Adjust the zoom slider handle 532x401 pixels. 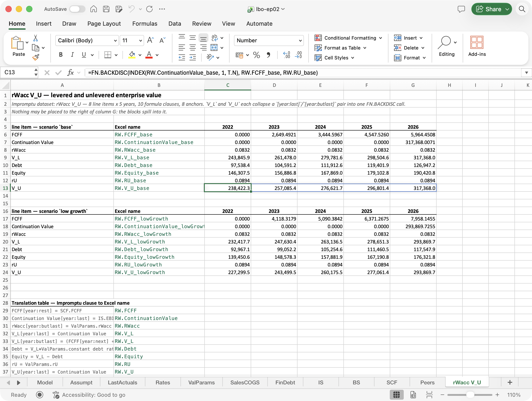pos(470,395)
